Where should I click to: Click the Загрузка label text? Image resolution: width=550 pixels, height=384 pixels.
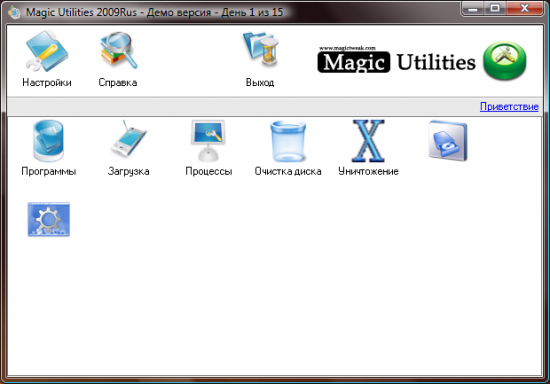(128, 171)
